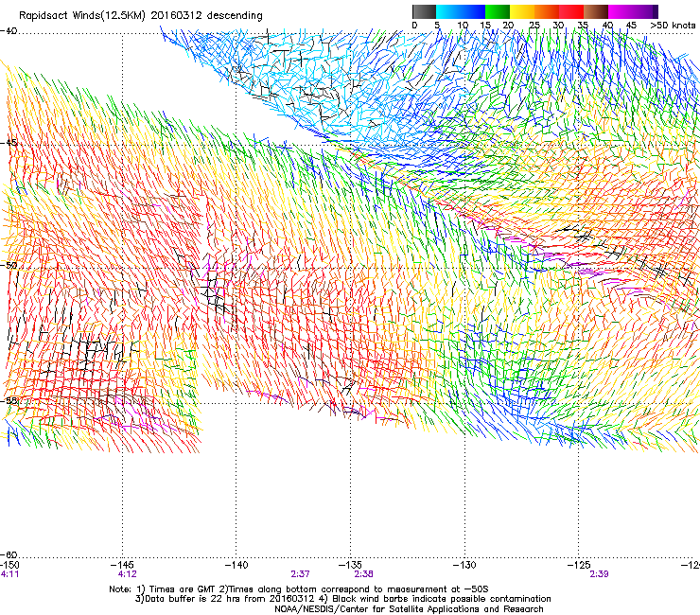Click the brown 35-40 knots legend swatch

(x=596, y=11)
